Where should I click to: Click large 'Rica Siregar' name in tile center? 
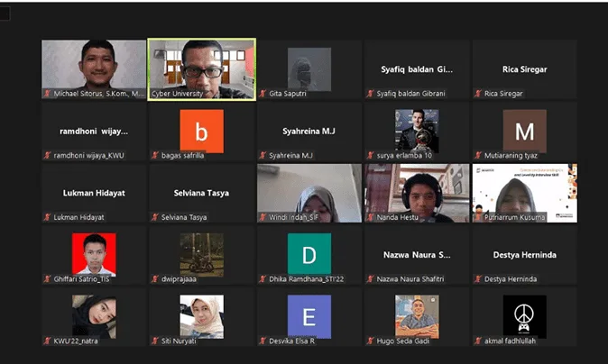click(525, 69)
